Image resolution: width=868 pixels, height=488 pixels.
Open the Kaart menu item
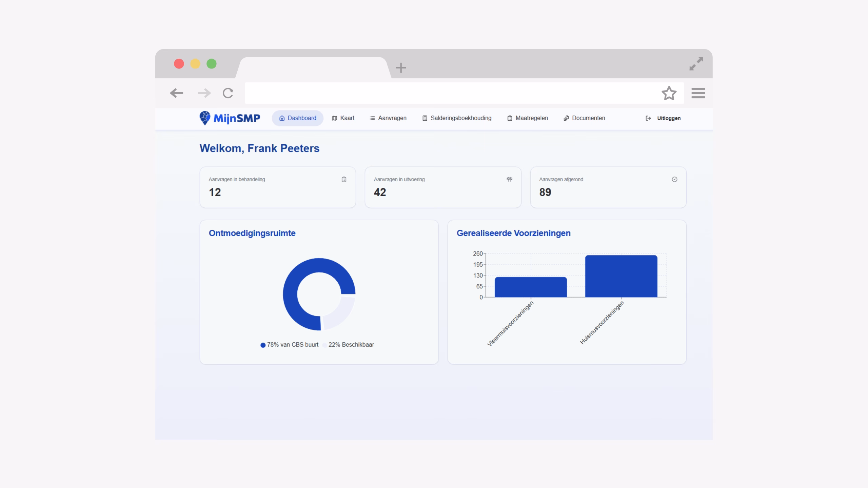[343, 118]
